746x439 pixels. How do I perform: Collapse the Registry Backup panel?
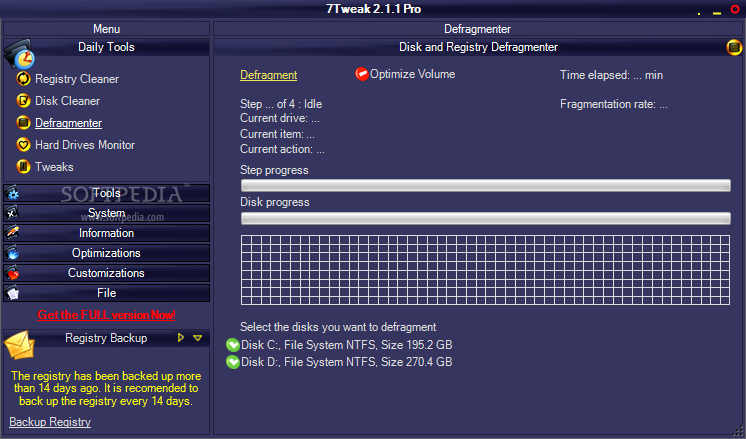197,338
